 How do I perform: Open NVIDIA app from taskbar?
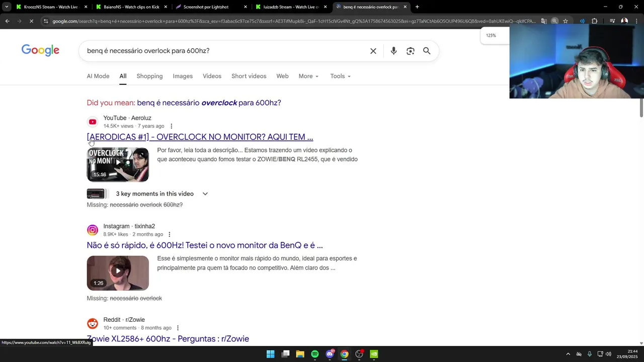tap(374, 354)
